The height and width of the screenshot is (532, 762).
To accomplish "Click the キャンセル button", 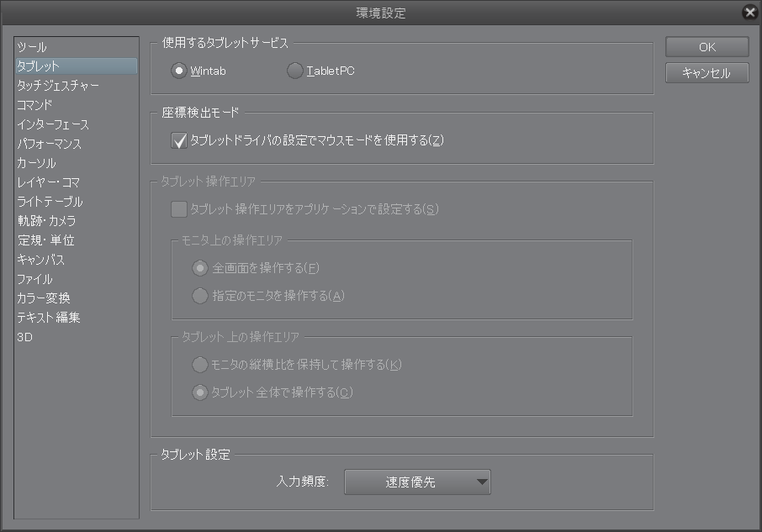I will pos(707,73).
